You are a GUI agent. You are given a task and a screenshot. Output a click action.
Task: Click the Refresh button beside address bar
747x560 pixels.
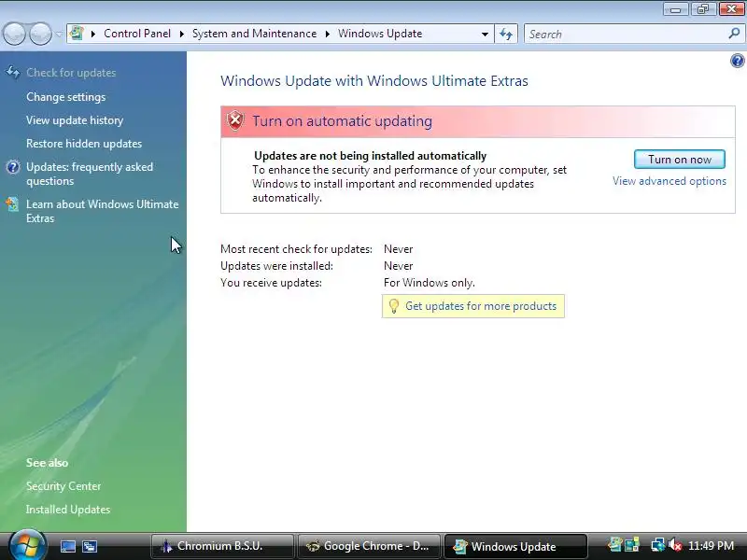point(506,34)
